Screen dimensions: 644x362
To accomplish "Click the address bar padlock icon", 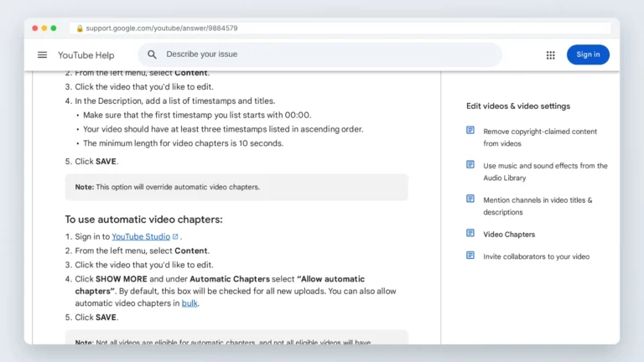I will [80, 28].
